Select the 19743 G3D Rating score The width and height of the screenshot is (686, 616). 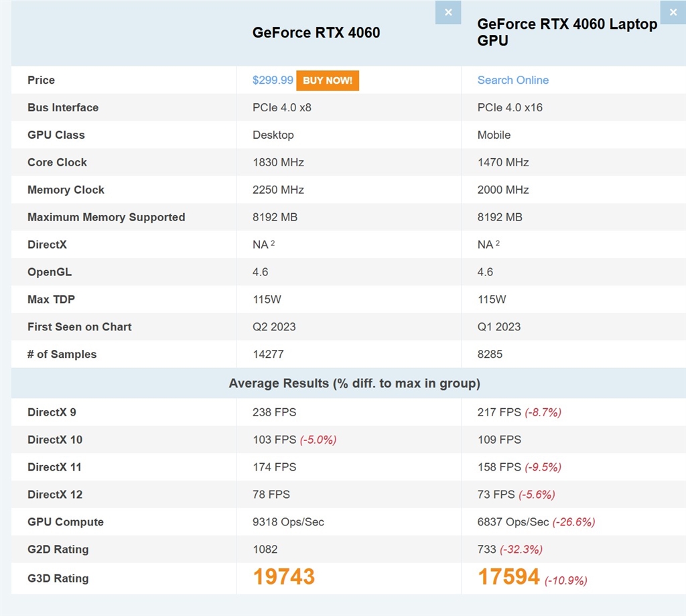(x=283, y=577)
